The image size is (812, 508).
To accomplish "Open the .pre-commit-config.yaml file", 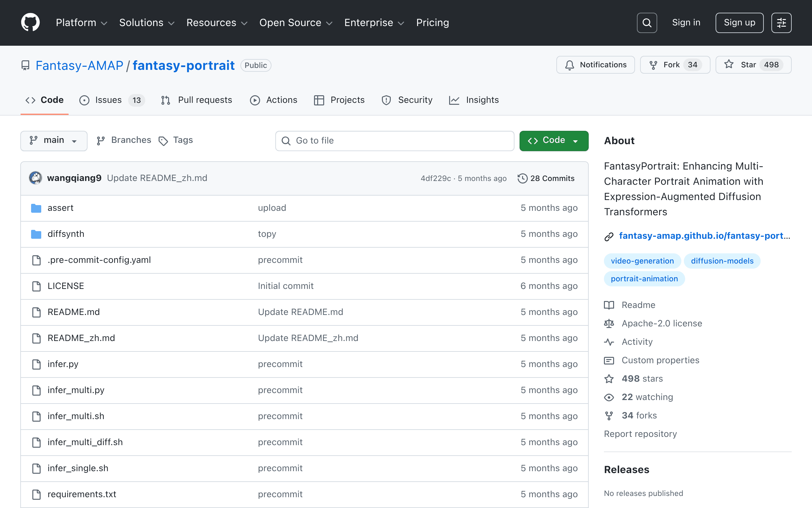I will point(99,260).
